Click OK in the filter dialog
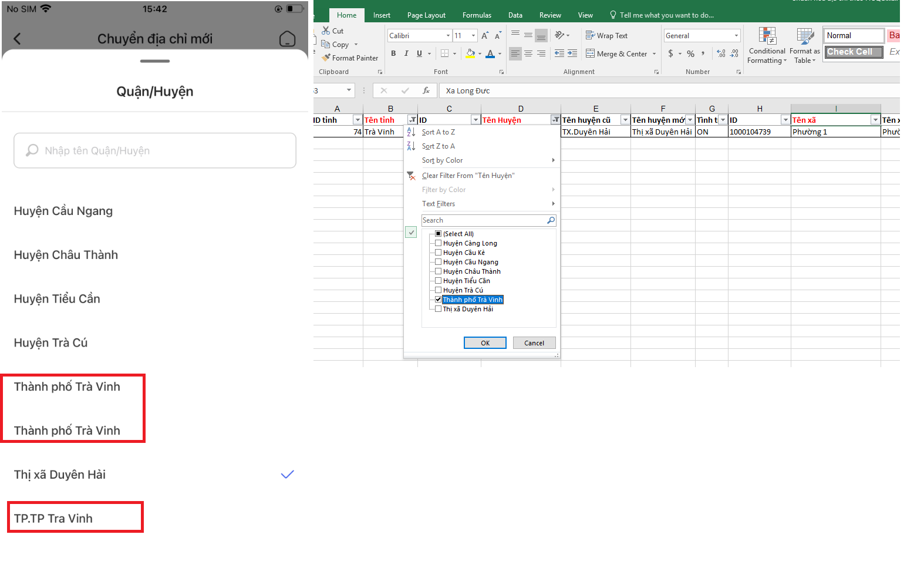 [x=485, y=343]
